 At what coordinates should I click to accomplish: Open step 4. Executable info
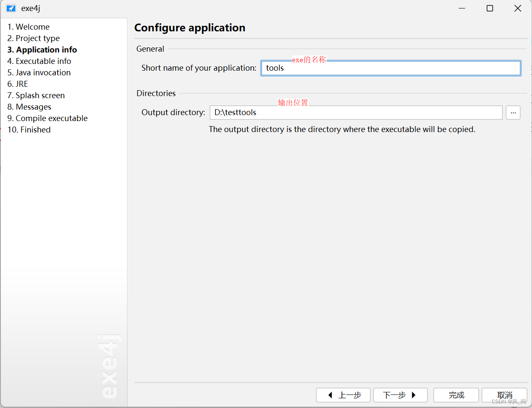coord(39,61)
